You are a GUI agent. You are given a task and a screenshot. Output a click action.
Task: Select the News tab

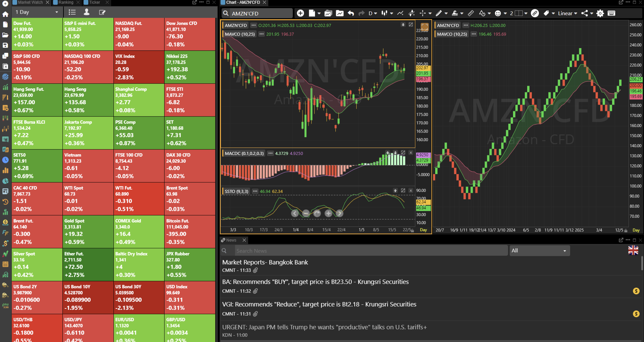tap(231, 240)
